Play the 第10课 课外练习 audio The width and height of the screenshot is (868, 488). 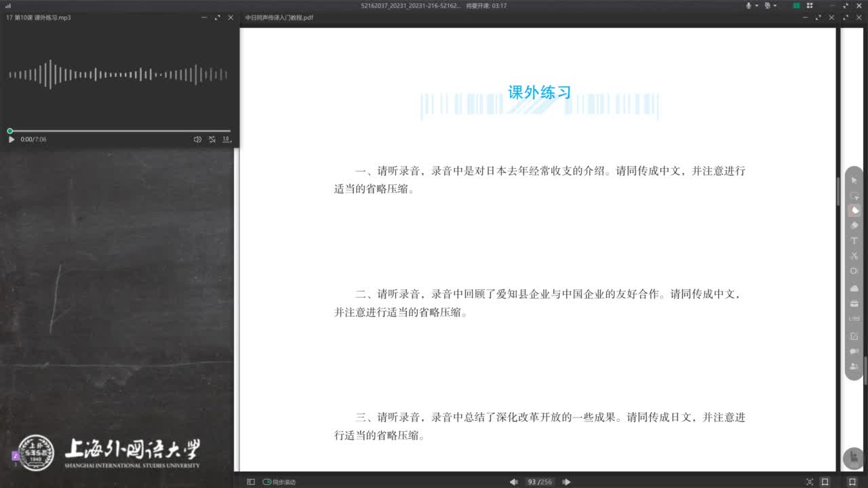point(12,140)
